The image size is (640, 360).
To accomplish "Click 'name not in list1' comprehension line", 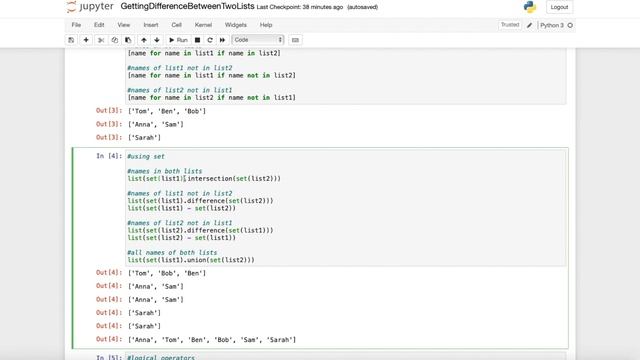I will click(x=211, y=98).
